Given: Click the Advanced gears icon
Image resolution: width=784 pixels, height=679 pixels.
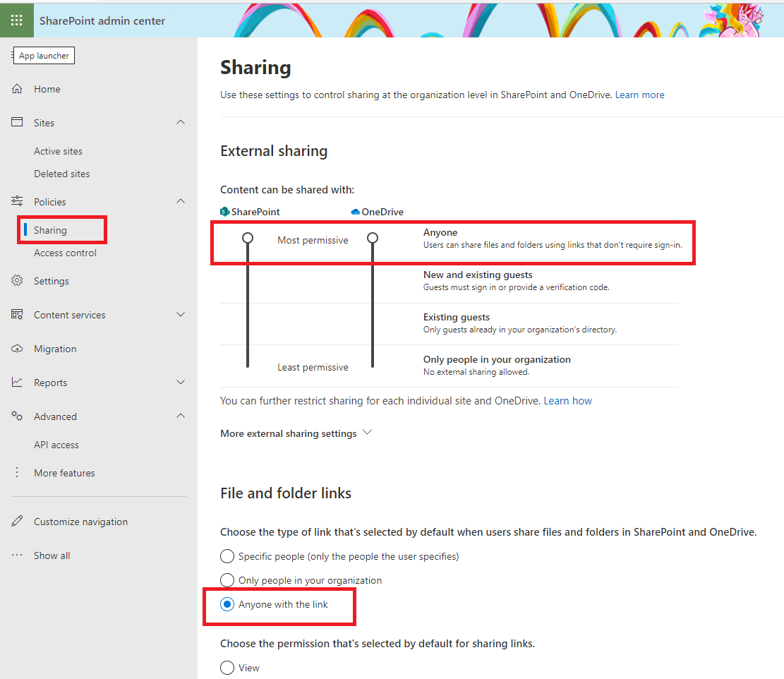Looking at the screenshot, I should point(17,416).
